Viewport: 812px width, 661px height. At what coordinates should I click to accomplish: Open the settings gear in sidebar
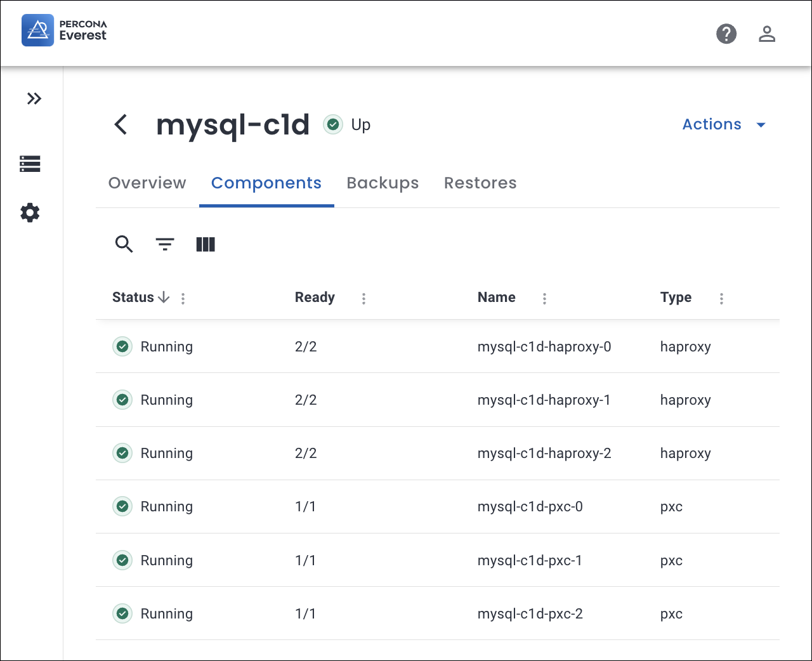[30, 213]
